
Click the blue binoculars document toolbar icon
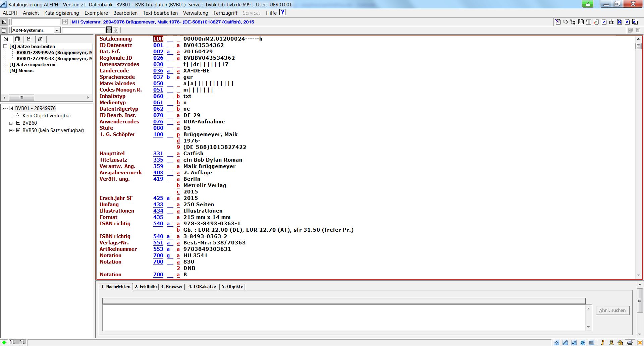[620, 22]
